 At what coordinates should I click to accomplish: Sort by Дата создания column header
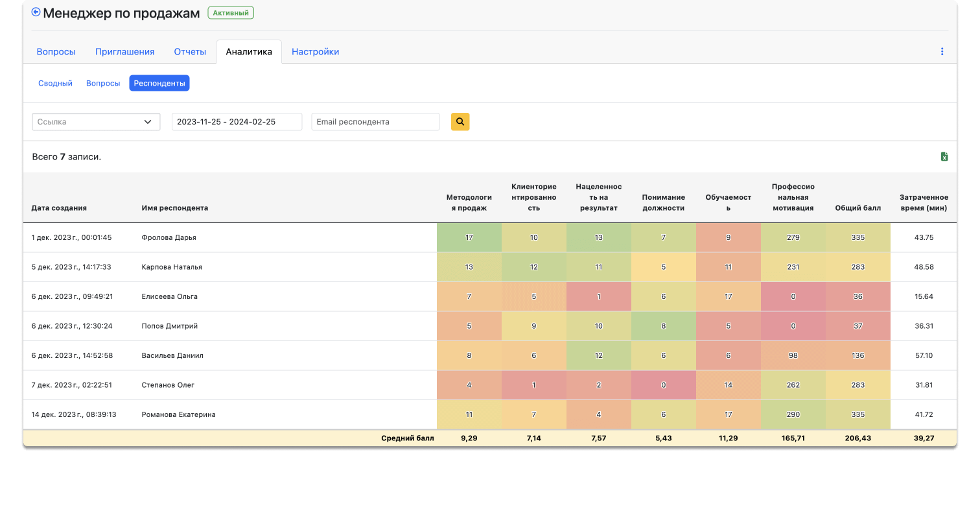pyautogui.click(x=59, y=208)
